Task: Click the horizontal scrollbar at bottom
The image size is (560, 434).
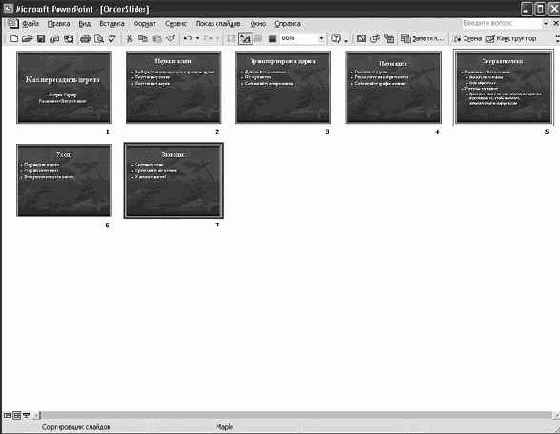Action: 296,415
